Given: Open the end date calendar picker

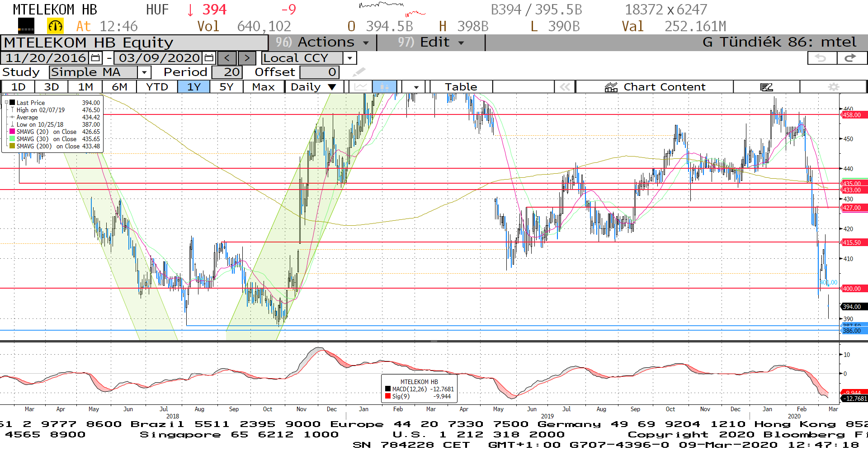Looking at the screenshot, I should 209,58.
